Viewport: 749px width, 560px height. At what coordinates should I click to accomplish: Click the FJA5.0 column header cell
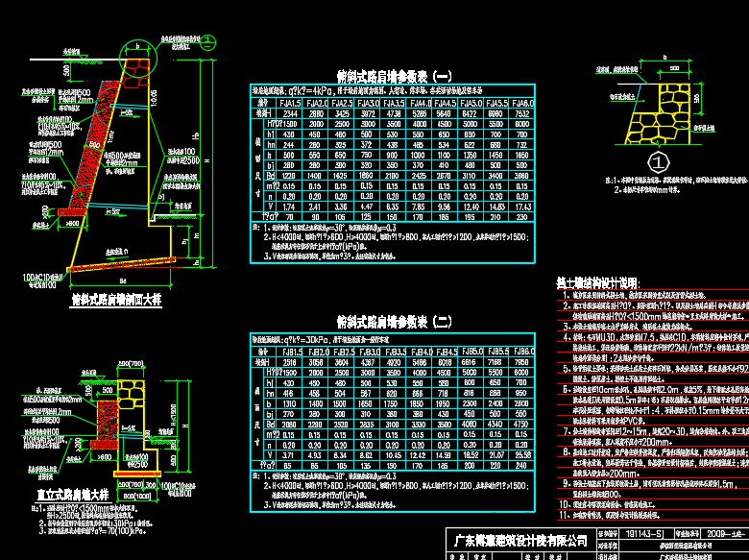[471, 103]
